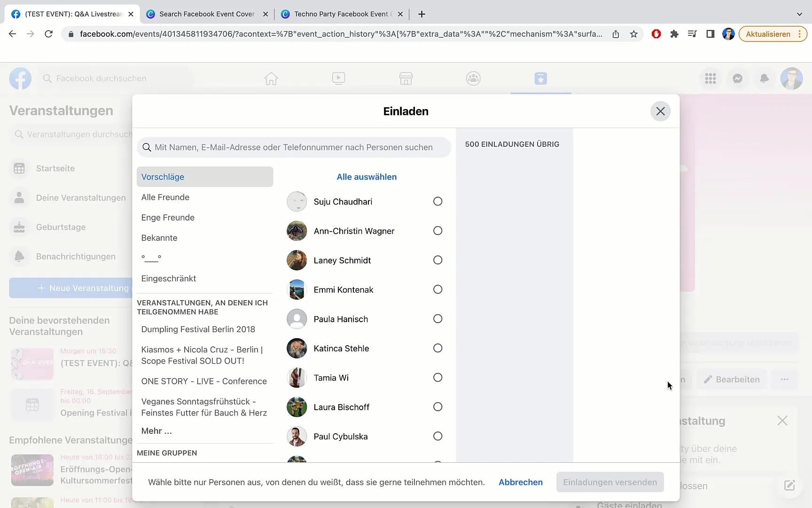Click the share page icon in address bar

pyautogui.click(x=616, y=34)
